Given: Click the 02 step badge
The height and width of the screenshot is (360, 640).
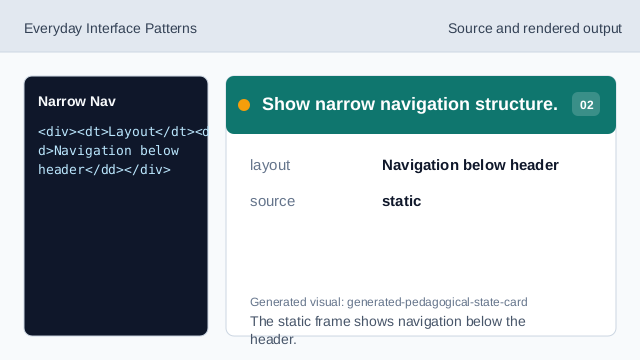Looking at the screenshot, I should click(586, 104).
